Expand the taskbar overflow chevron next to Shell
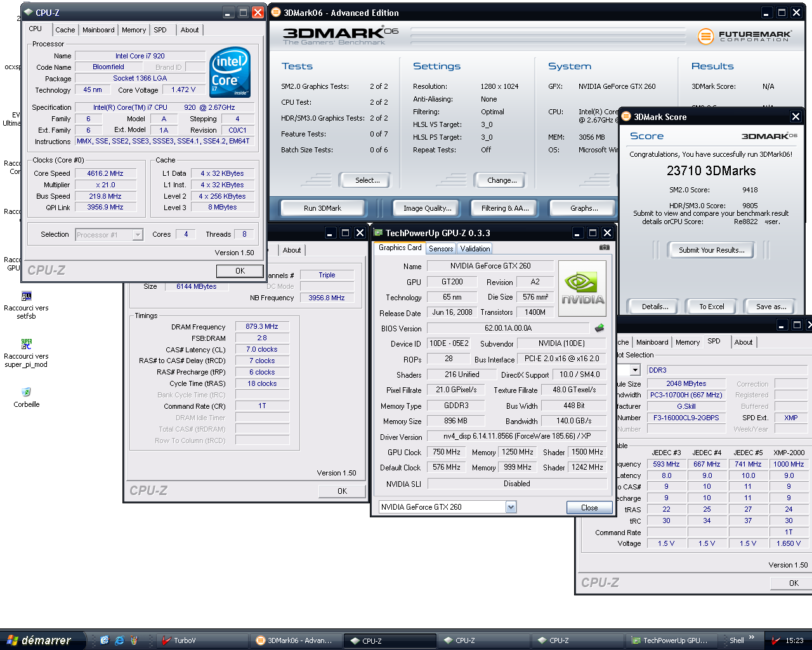 click(x=752, y=637)
